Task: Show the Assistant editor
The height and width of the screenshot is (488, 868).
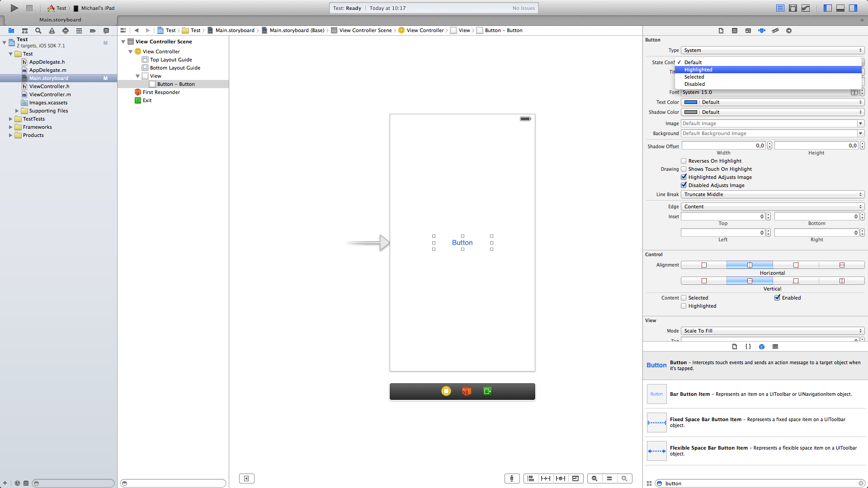Action: (793, 8)
